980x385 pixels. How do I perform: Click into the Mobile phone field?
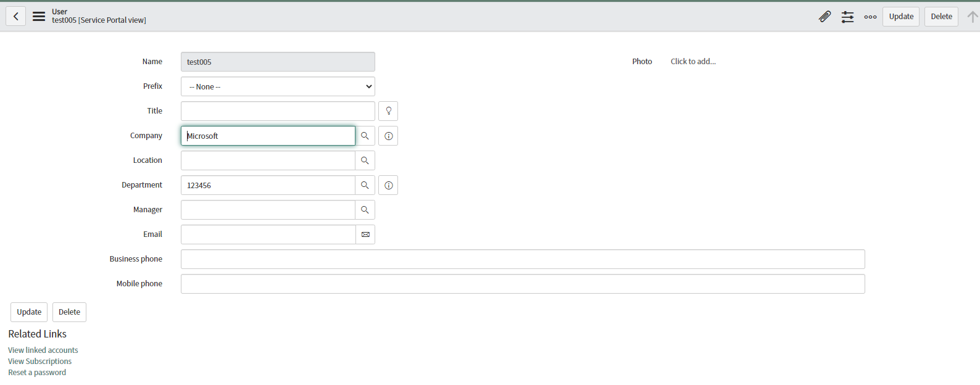[523, 284]
